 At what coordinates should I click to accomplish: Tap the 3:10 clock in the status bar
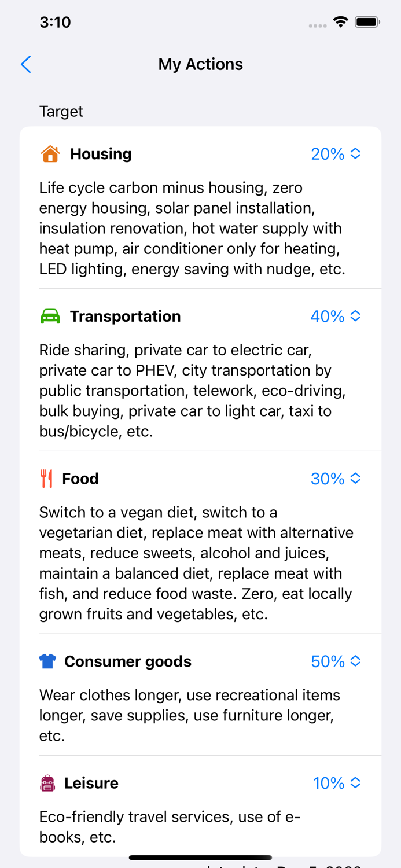pyautogui.click(x=56, y=22)
